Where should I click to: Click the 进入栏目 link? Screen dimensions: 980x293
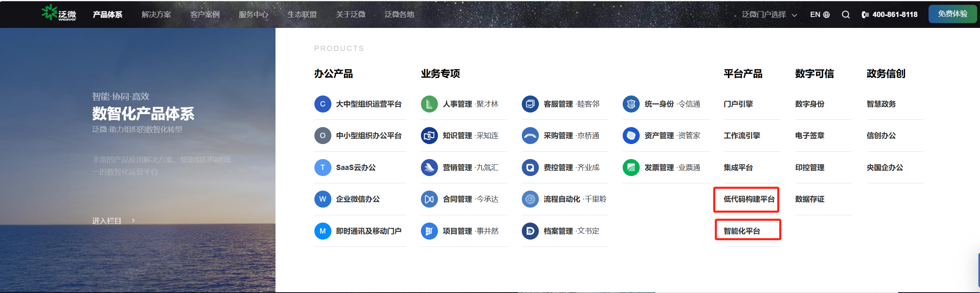click(x=107, y=221)
